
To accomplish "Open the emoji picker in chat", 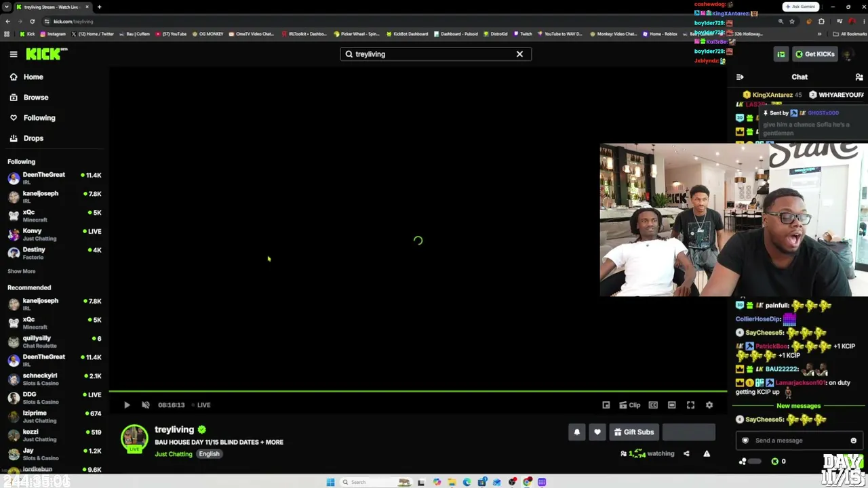I will point(854,441).
